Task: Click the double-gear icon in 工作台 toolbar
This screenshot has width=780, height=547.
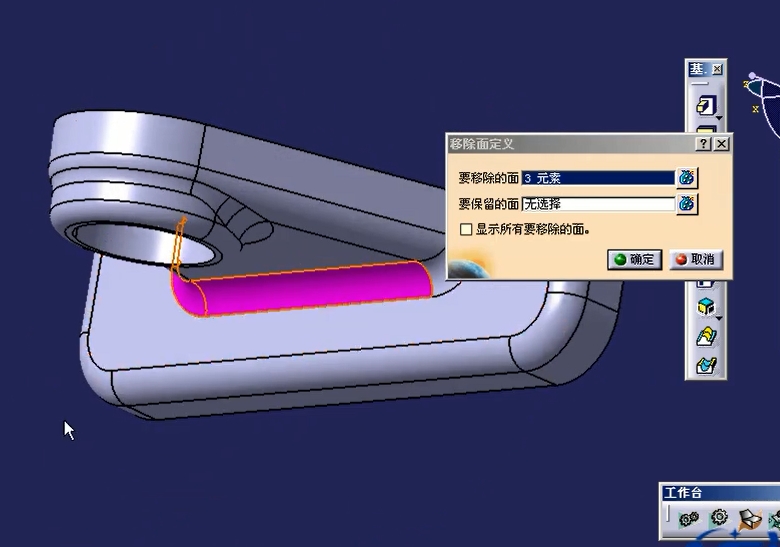Action: point(689,519)
